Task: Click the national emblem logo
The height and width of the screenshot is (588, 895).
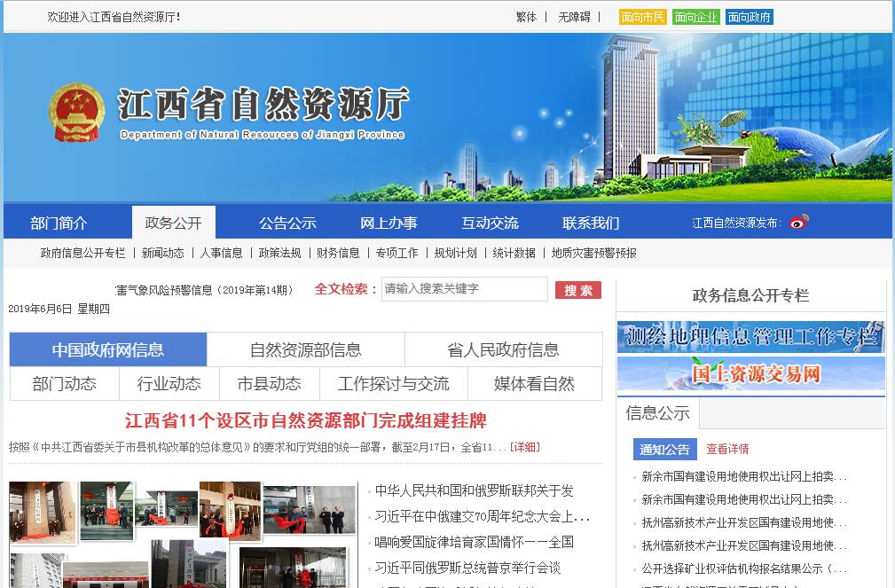Action: (77, 114)
